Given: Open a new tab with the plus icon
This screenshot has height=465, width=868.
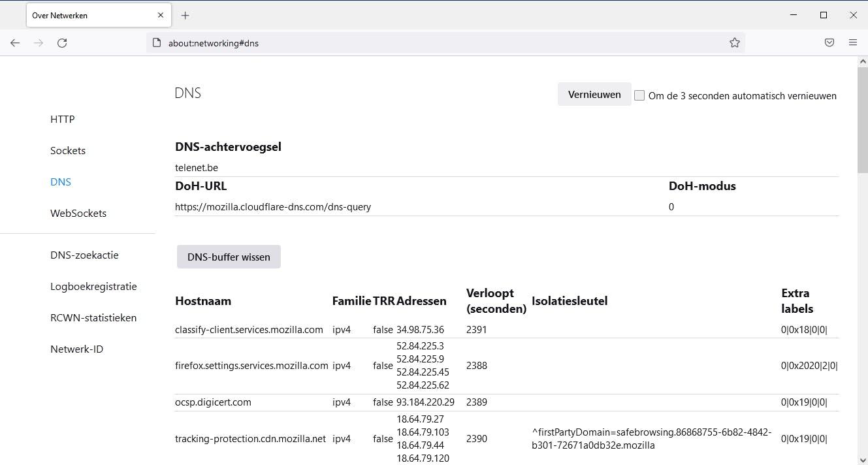Looking at the screenshot, I should point(185,14).
